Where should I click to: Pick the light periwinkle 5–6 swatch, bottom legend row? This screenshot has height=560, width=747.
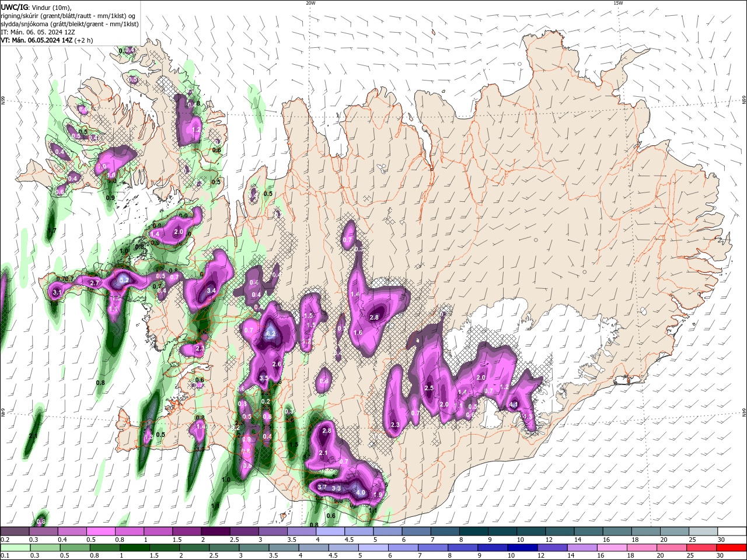(x=373, y=548)
